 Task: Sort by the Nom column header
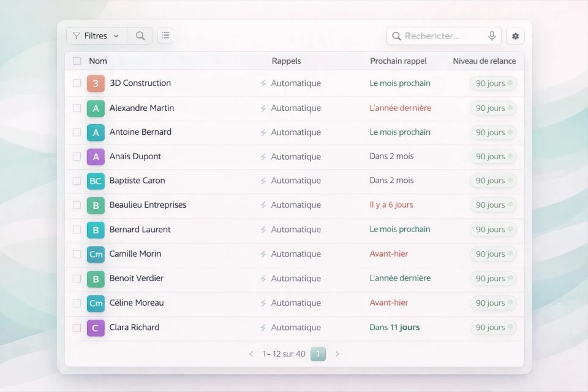pos(98,61)
